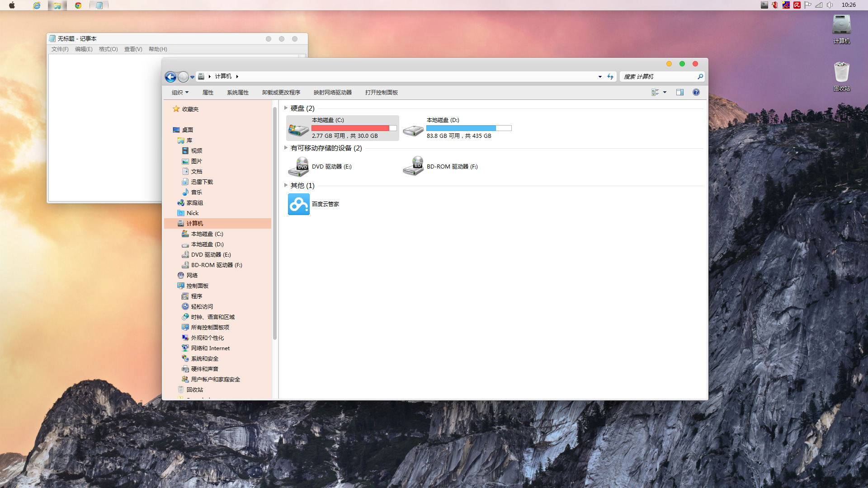Click 系统属性 in toolbar
868x488 pixels.
tap(238, 93)
